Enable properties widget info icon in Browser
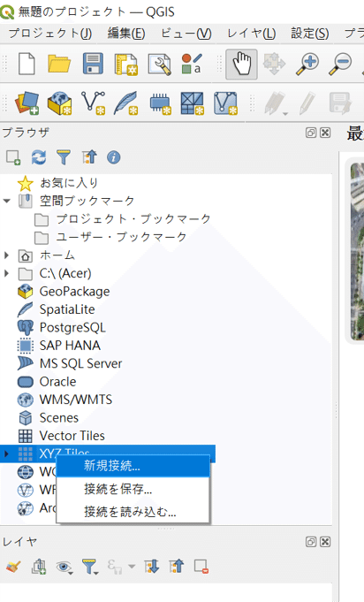The image size is (364, 602). pyautogui.click(x=114, y=157)
